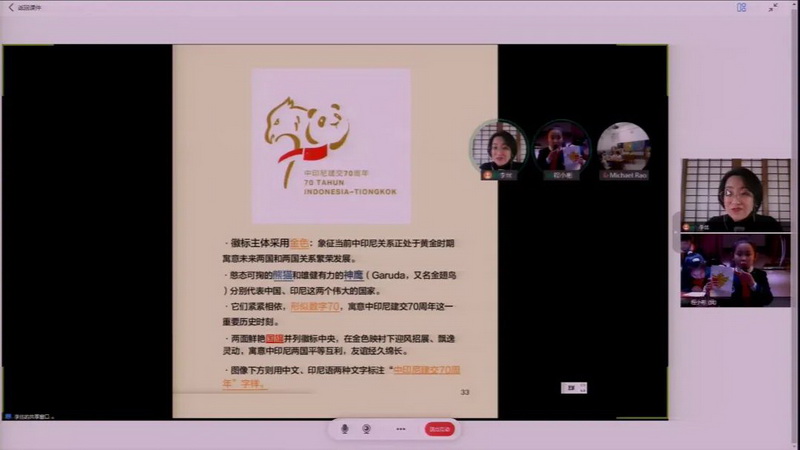Click the highlighted 金色 text on the slide
This screenshot has width=800, height=450.
(x=301, y=242)
